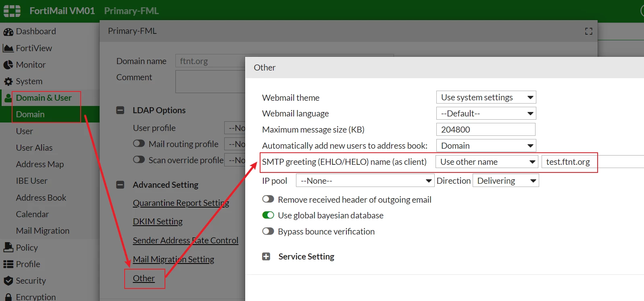
Task: Open the User profile dropdown
Action: [x=235, y=128]
